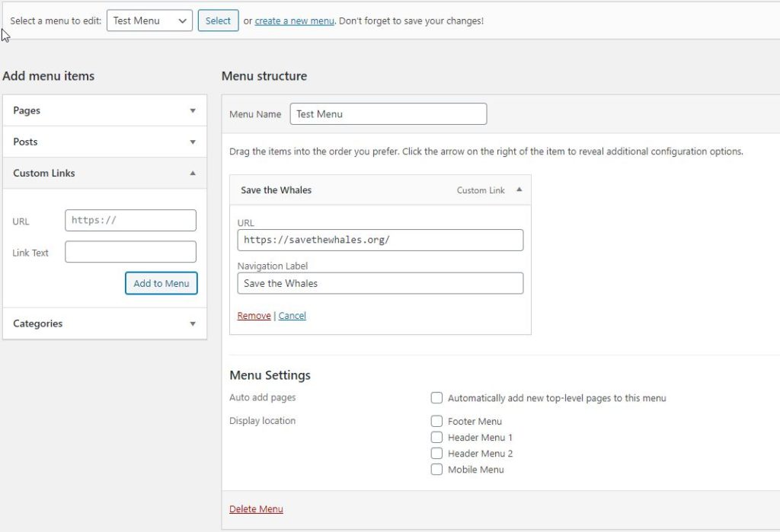Viewport: 780px width, 532px height.
Task: Click the empty URL field under Custom Links
Action: (x=130, y=220)
